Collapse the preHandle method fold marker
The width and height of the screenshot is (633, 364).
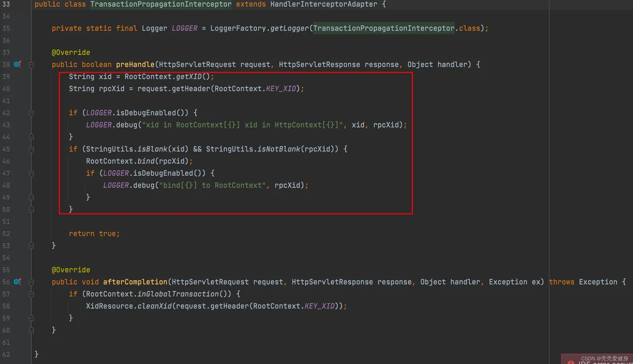31,65
